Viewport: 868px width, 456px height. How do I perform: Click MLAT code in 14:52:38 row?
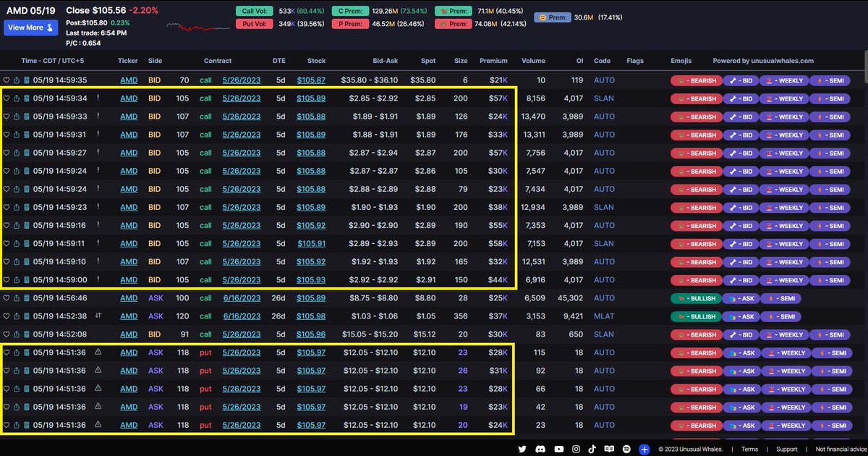coord(604,316)
